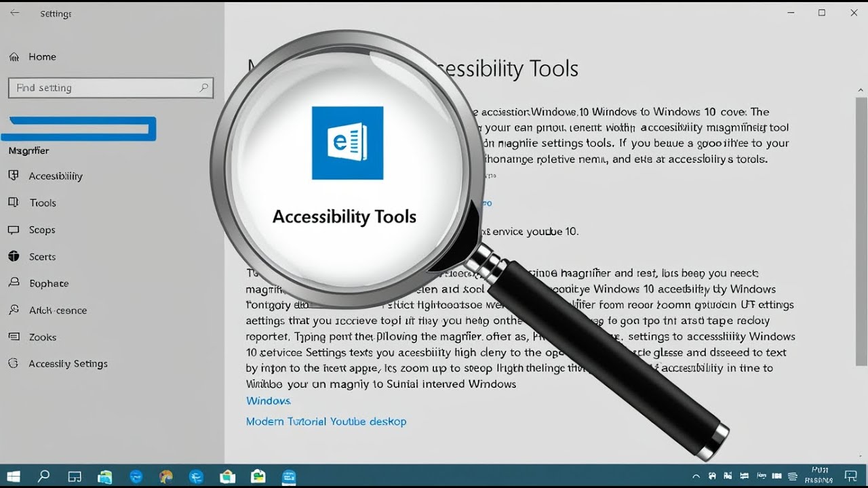Click the back arrow beside Settings title
Viewport: 868px width, 488px height.
[14, 13]
